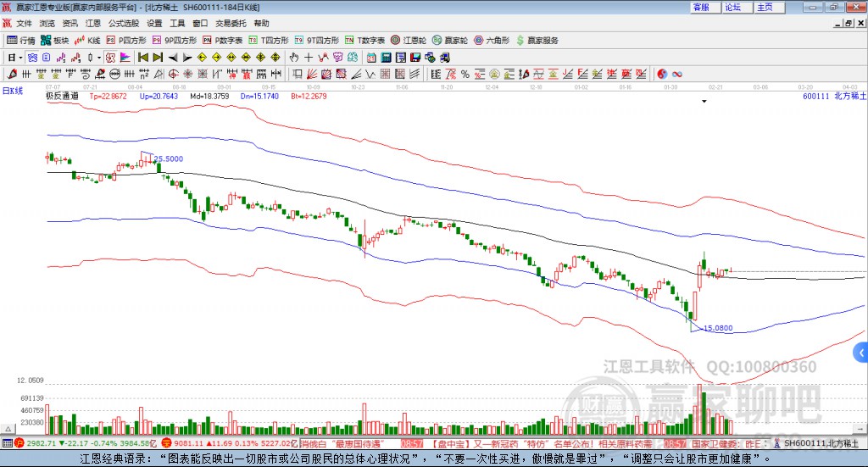Screen dimensions: 868x467
Task: Click the black left-arrow move icon
Action: tap(173, 58)
